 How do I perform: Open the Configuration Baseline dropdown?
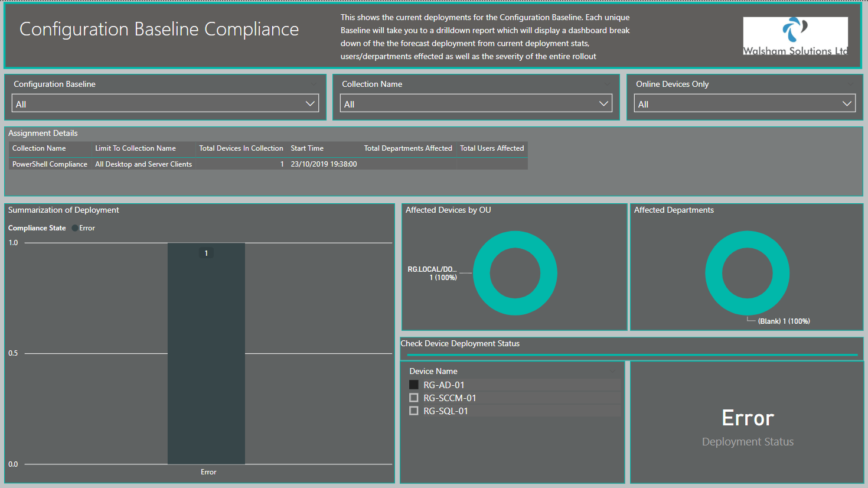tap(165, 103)
